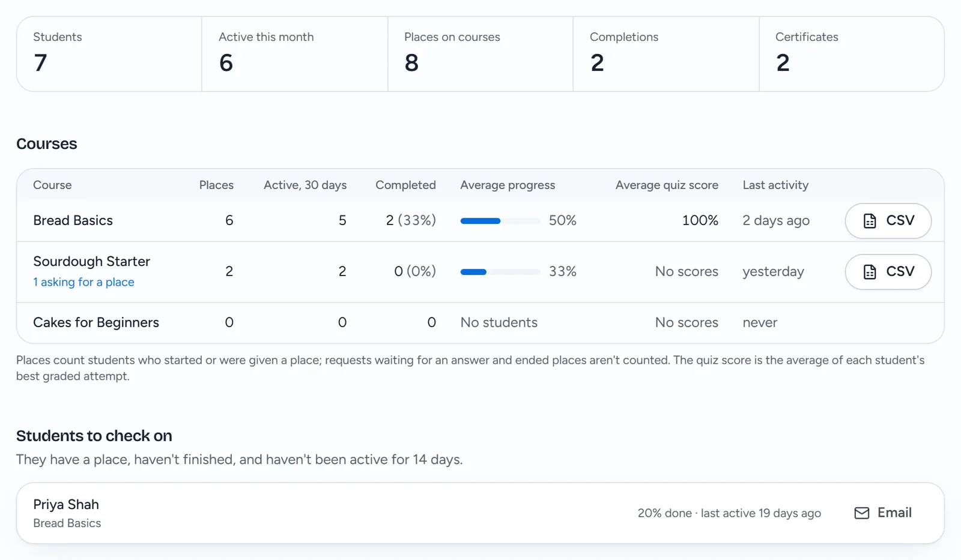The image size is (961, 560).
Task: Click the 'No students' progress text
Action: coord(499,322)
